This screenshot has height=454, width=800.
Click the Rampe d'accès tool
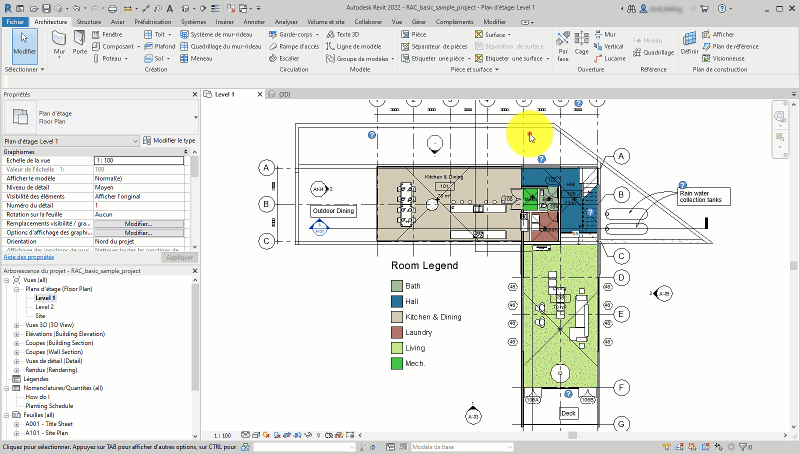pos(294,46)
